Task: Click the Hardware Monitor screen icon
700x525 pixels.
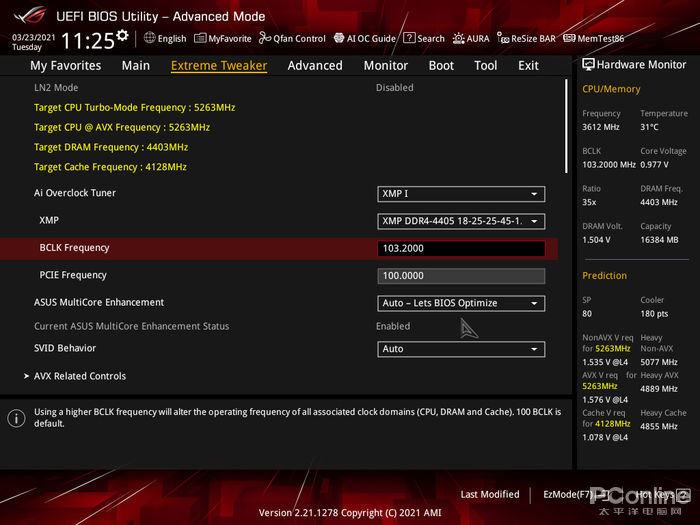Action: click(588, 65)
